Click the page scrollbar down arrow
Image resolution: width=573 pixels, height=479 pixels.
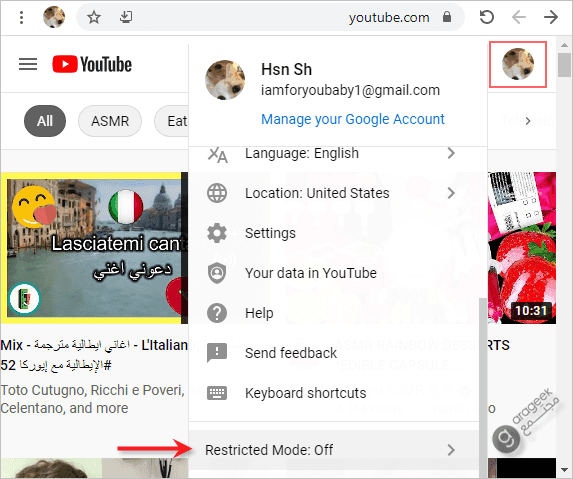point(565,470)
